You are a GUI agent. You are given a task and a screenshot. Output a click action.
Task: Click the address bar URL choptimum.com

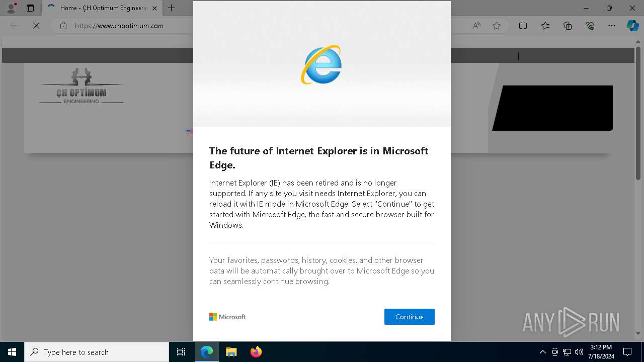click(119, 26)
